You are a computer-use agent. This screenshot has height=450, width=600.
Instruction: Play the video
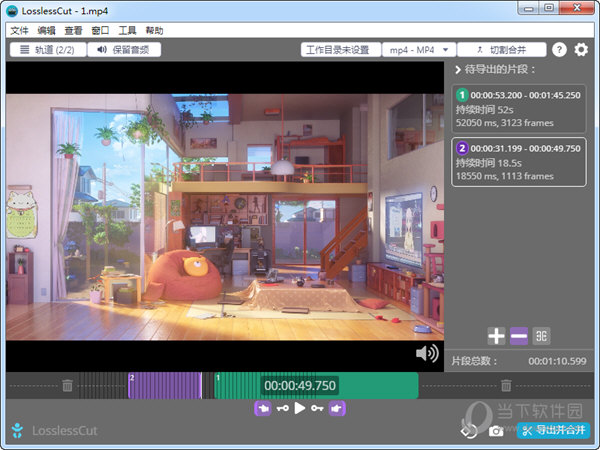tap(300, 408)
